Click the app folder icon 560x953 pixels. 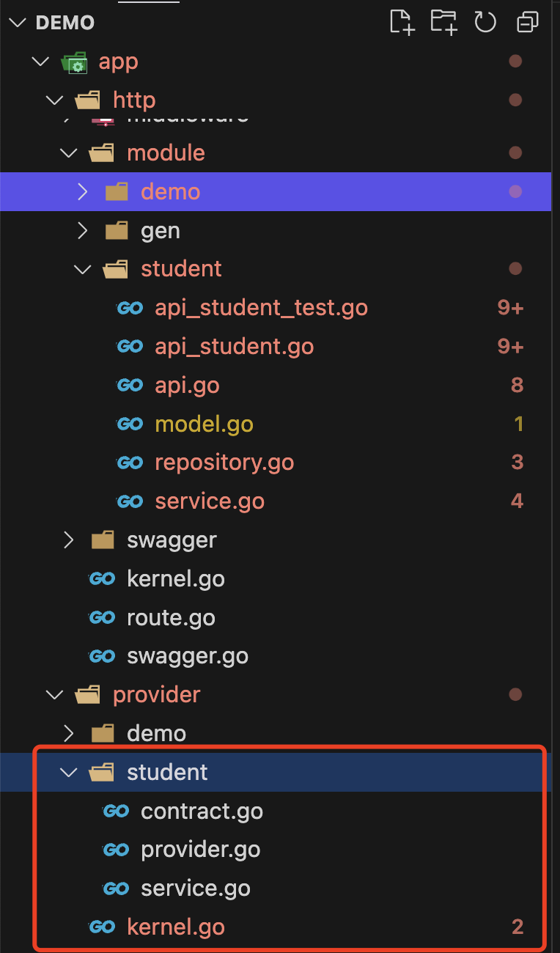74,62
